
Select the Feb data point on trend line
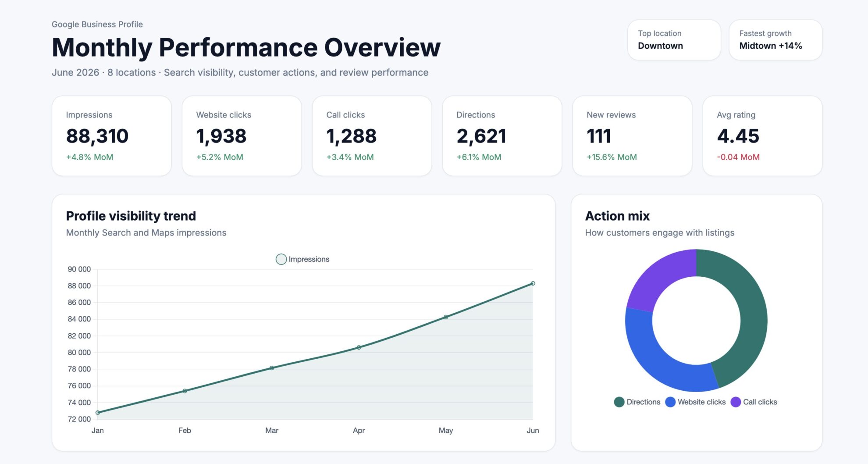click(x=185, y=391)
